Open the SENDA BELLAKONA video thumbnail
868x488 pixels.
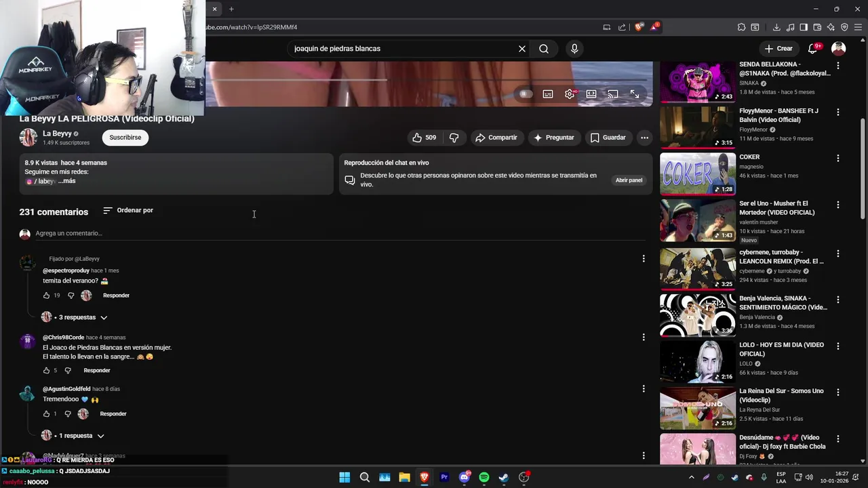point(698,81)
